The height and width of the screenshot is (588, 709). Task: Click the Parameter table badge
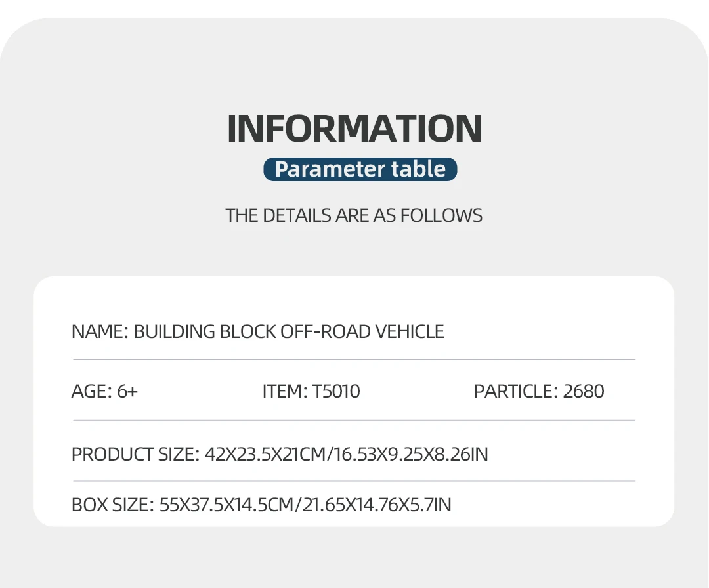coord(360,169)
